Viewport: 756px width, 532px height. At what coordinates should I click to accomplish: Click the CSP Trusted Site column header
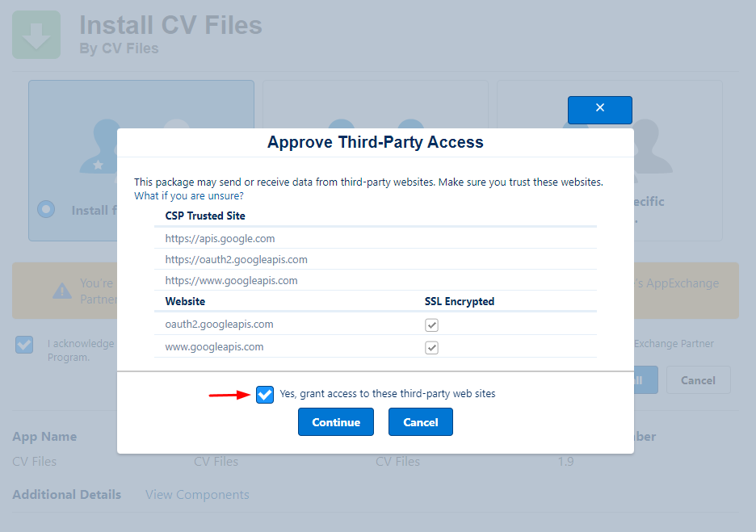pyautogui.click(x=205, y=216)
